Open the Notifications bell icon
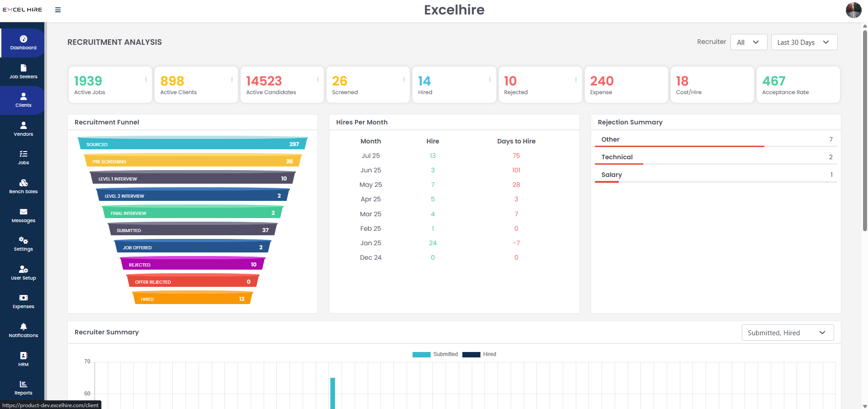 (x=24, y=327)
